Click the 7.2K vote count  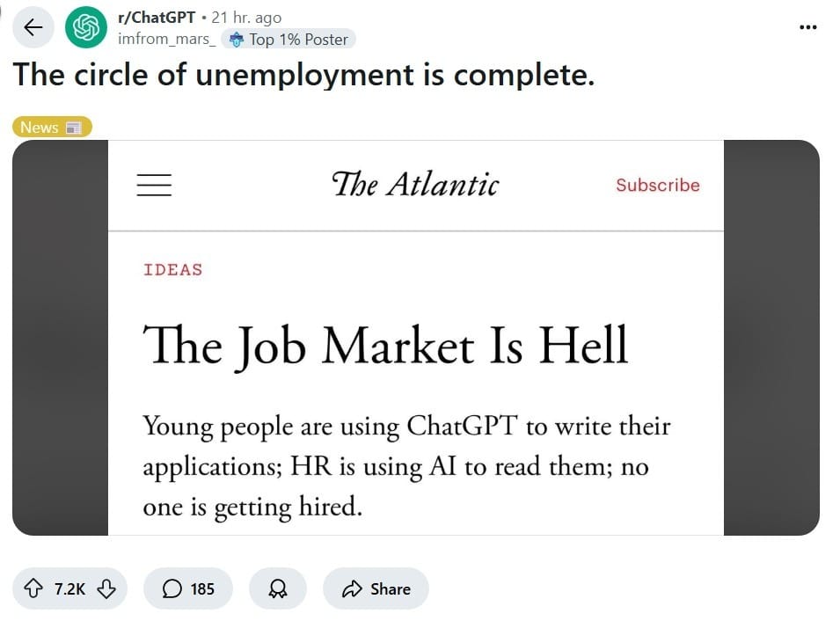[69, 588]
